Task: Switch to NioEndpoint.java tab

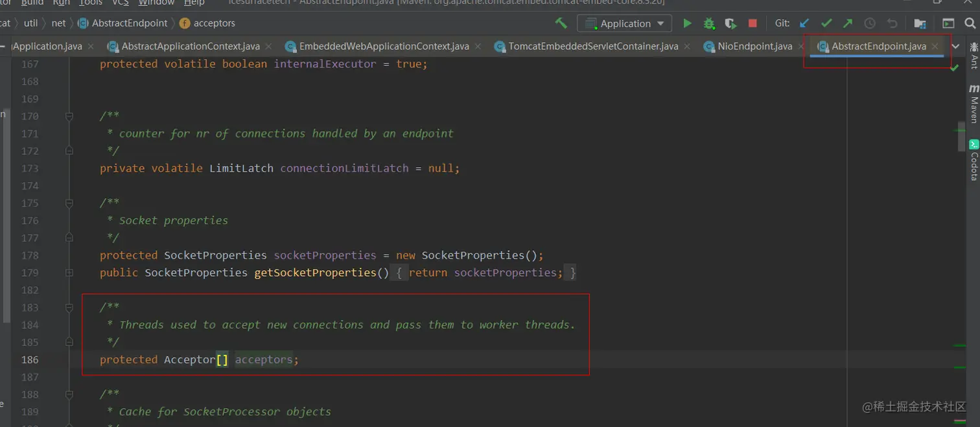Action: click(754, 47)
